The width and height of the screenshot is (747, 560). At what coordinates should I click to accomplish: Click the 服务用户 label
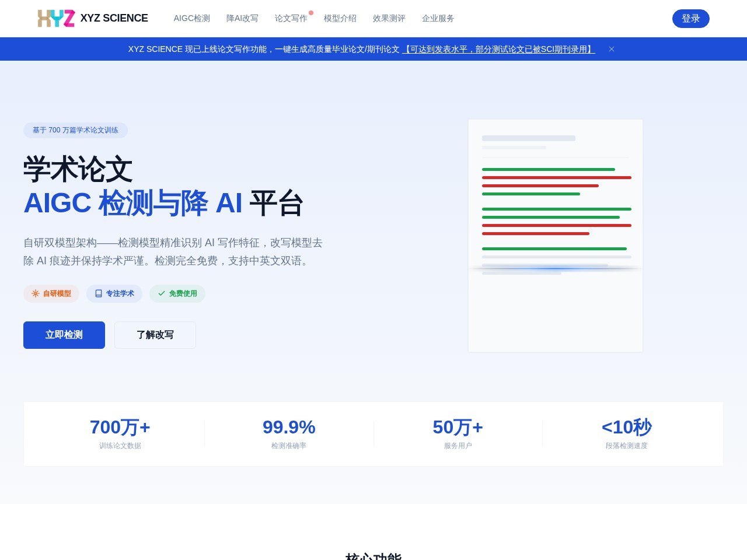tap(458, 446)
